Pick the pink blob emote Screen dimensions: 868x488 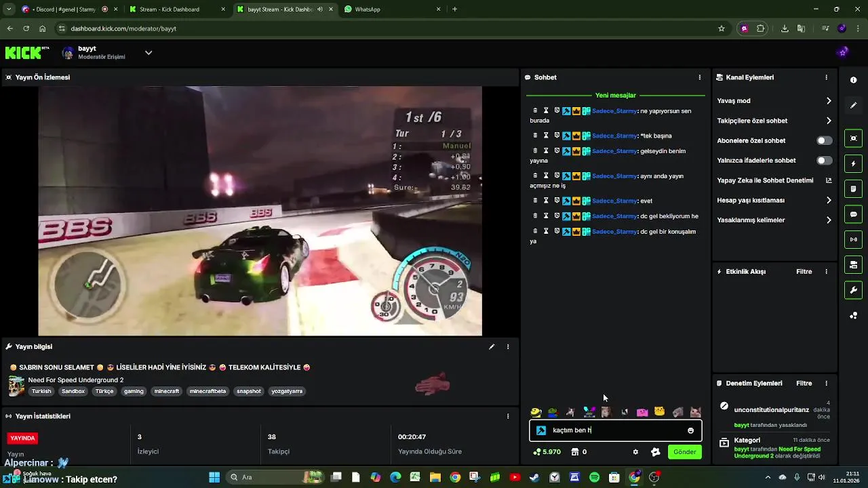click(642, 412)
